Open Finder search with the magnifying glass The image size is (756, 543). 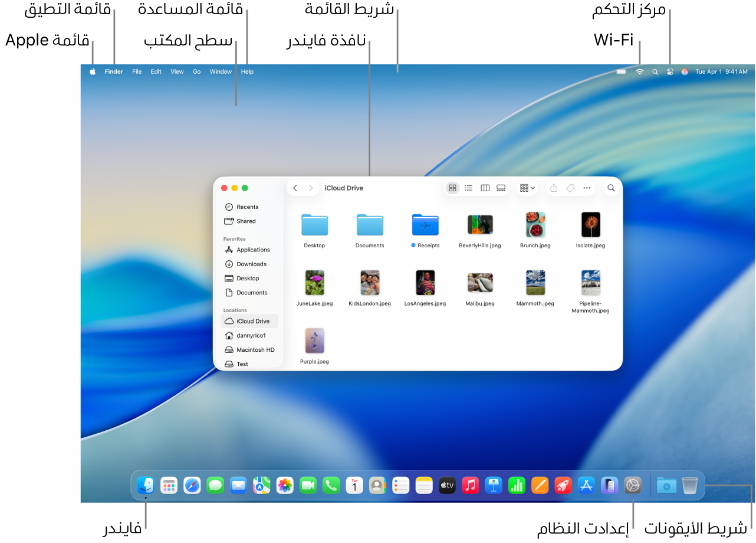[611, 188]
